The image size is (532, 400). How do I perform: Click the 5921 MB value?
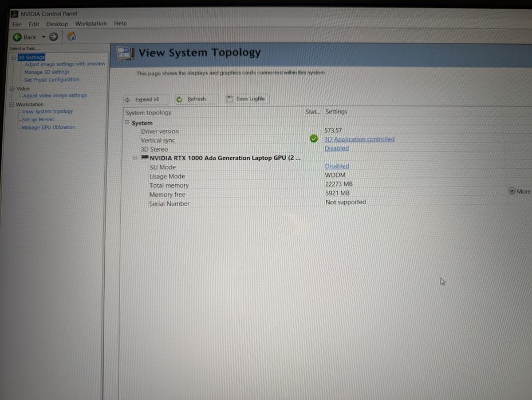[x=337, y=193]
